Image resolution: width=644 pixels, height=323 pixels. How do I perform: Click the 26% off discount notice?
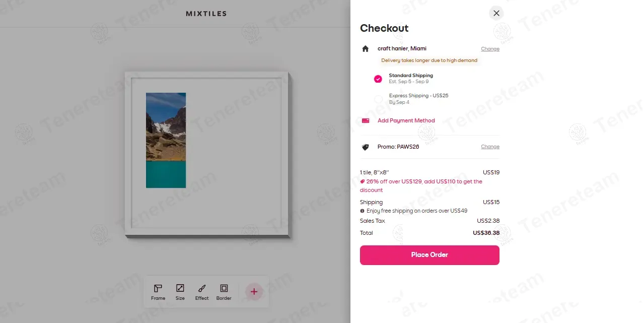coord(421,185)
